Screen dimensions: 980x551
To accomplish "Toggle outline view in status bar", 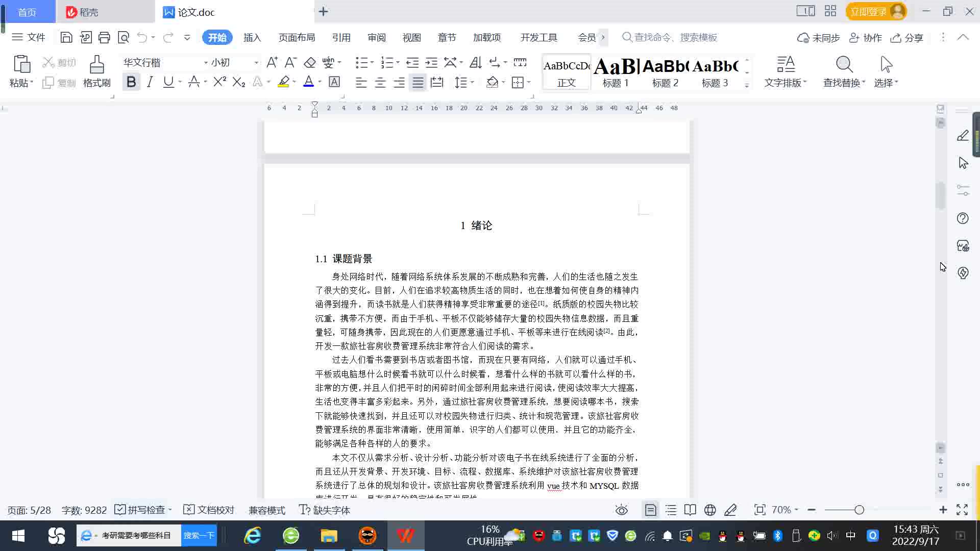I will 671,510.
